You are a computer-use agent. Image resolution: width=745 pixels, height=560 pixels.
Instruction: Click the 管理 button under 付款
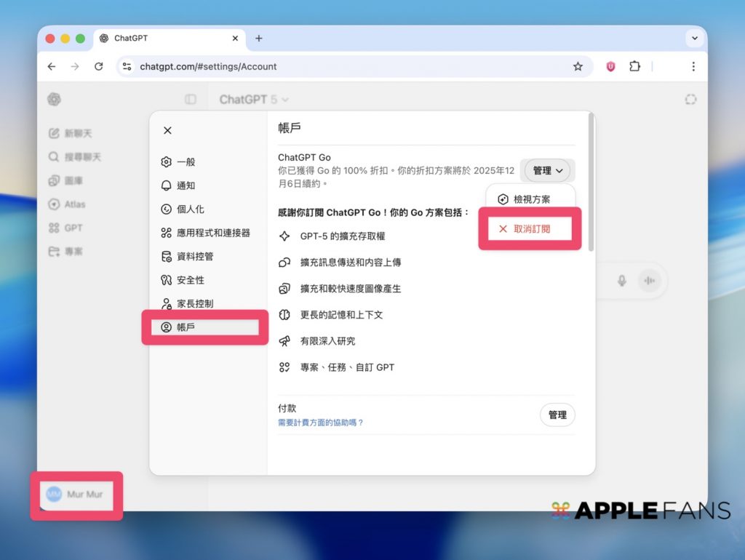tap(557, 415)
